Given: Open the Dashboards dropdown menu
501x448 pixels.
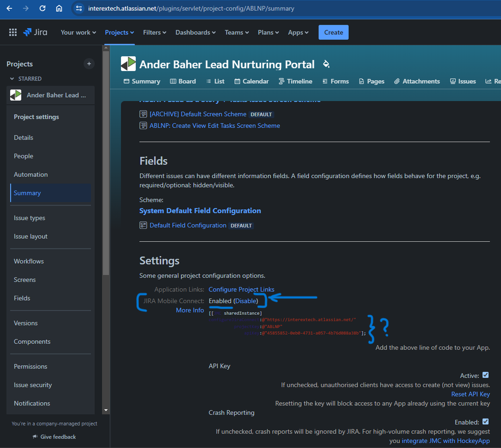Looking at the screenshot, I should [195, 32].
